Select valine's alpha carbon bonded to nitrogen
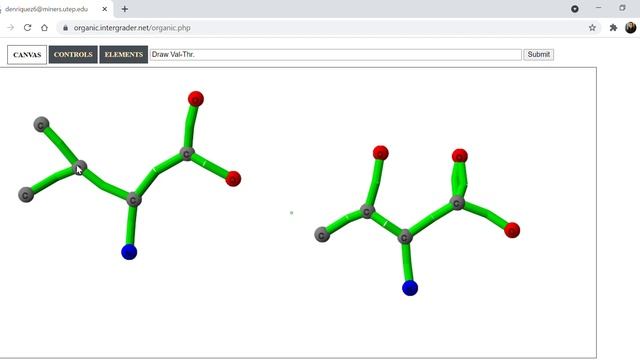640x360 pixels. (x=133, y=200)
